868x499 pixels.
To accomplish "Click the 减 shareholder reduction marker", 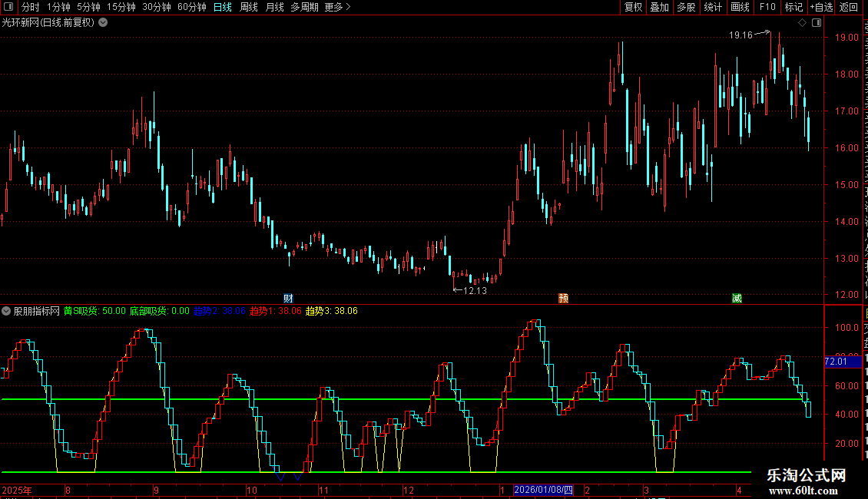I will point(737,299).
